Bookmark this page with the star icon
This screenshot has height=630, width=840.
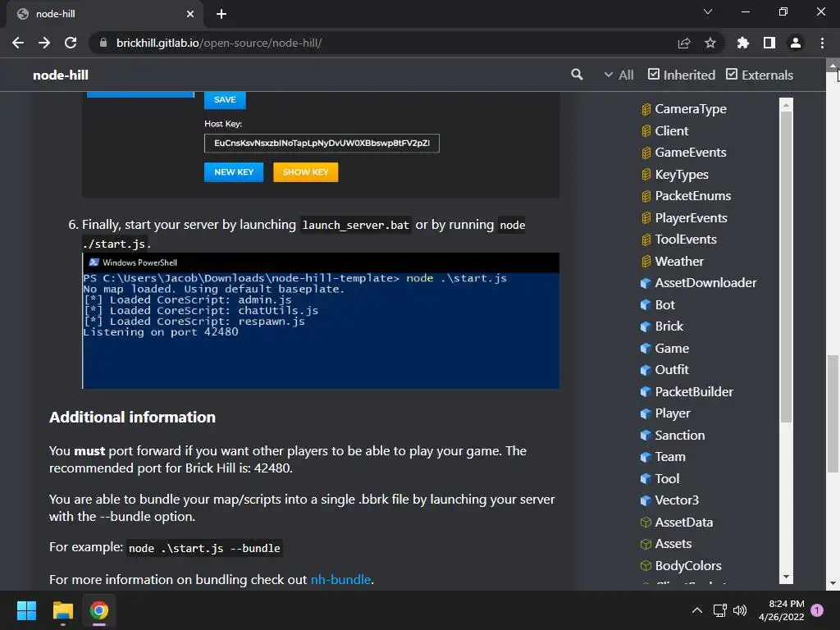[710, 43]
